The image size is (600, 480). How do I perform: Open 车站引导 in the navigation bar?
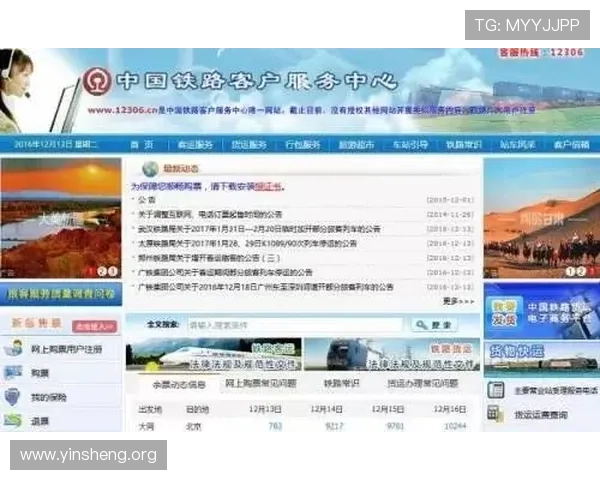coord(410,145)
